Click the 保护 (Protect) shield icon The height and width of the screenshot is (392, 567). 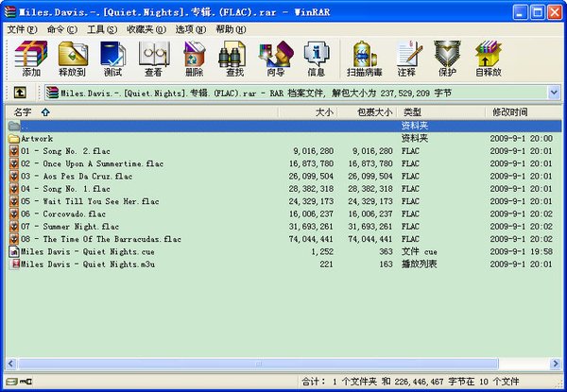tap(447, 54)
